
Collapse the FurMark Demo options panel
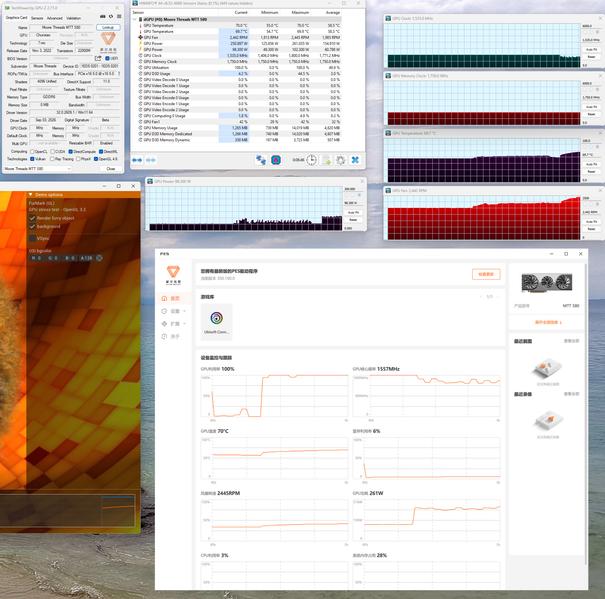30,195
